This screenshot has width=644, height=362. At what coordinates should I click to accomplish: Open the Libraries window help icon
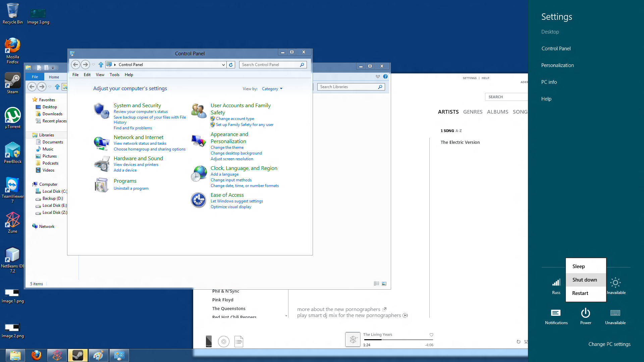pyautogui.click(x=385, y=76)
